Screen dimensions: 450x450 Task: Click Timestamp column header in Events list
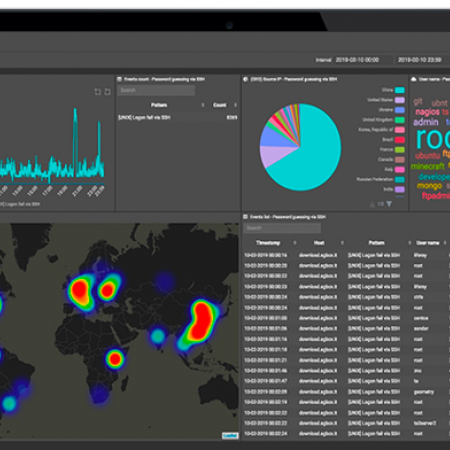pos(268,243)
